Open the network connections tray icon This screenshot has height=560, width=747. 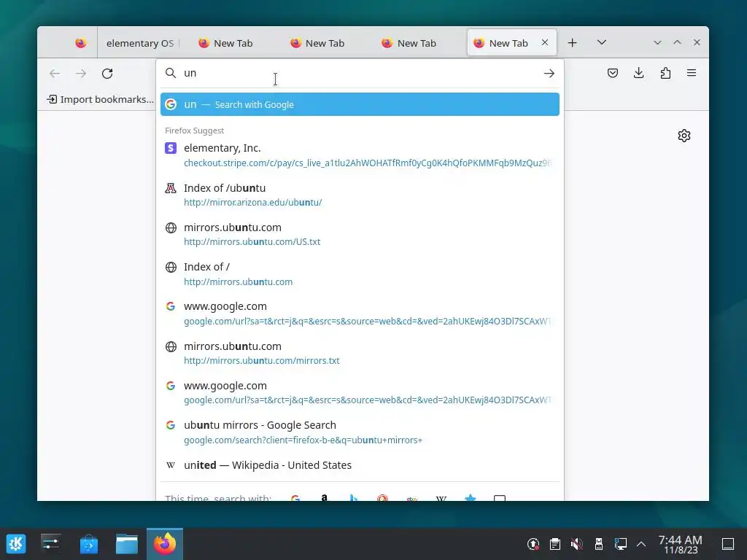620,544
